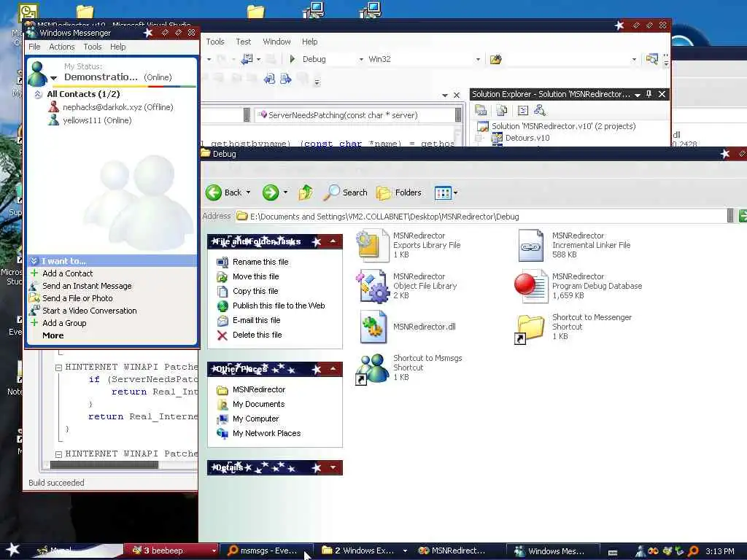Open Messenger File menu
This screenshot has height=560, width=747.
(x=34, y=47)
